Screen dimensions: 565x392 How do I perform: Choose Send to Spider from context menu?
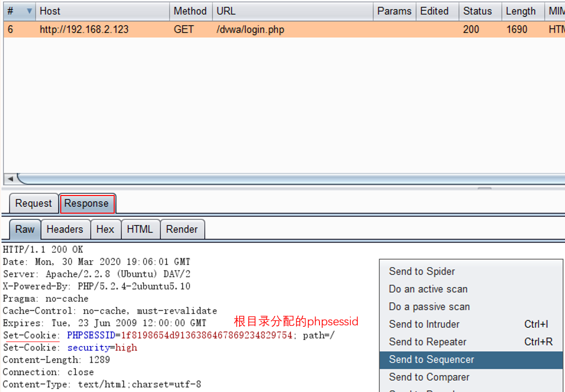click(422, 271)
